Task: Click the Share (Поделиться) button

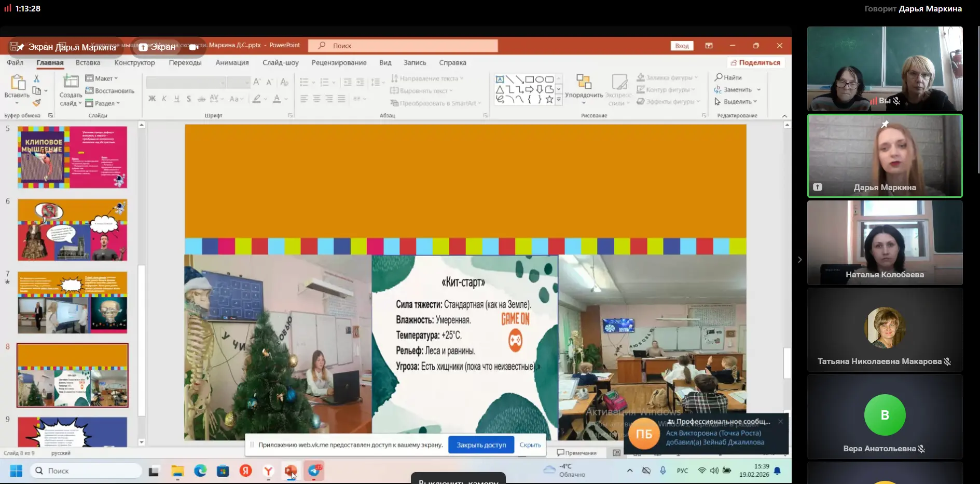Action: pos(755,62)
